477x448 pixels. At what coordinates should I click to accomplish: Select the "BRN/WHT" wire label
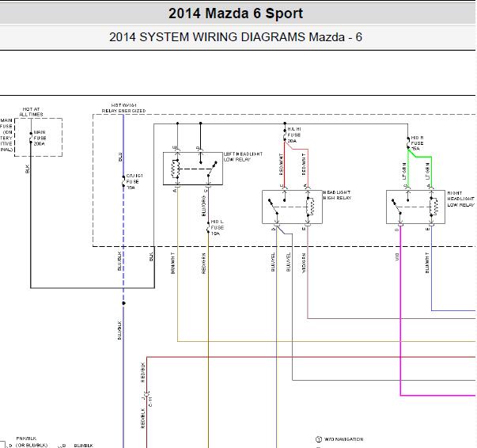coord(172,263)
